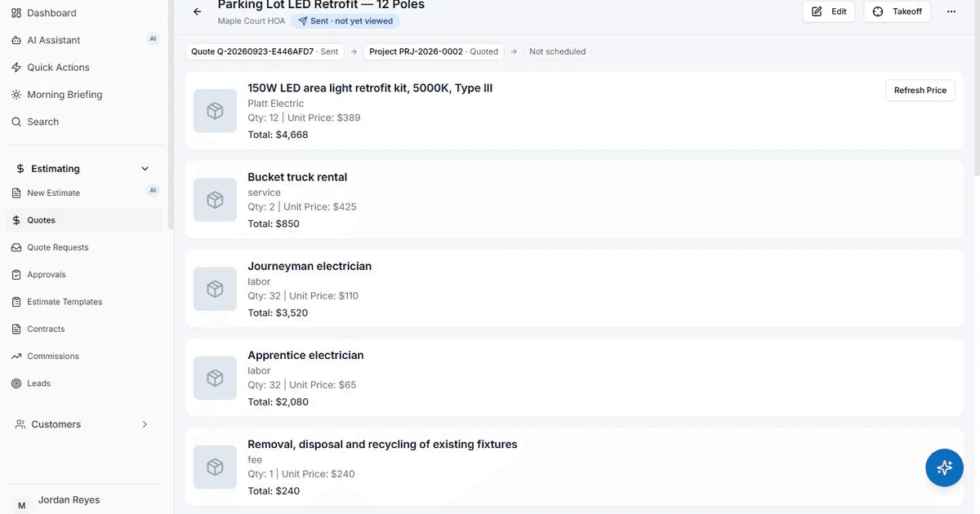Viewport: 980px width, 514px height.
Task: Open the AI sparkle assistant floating button
Action: [945, 467]
